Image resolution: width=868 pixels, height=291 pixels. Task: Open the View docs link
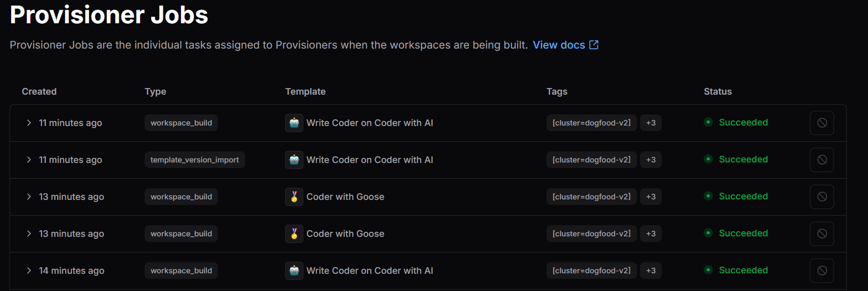coord(559,45)
